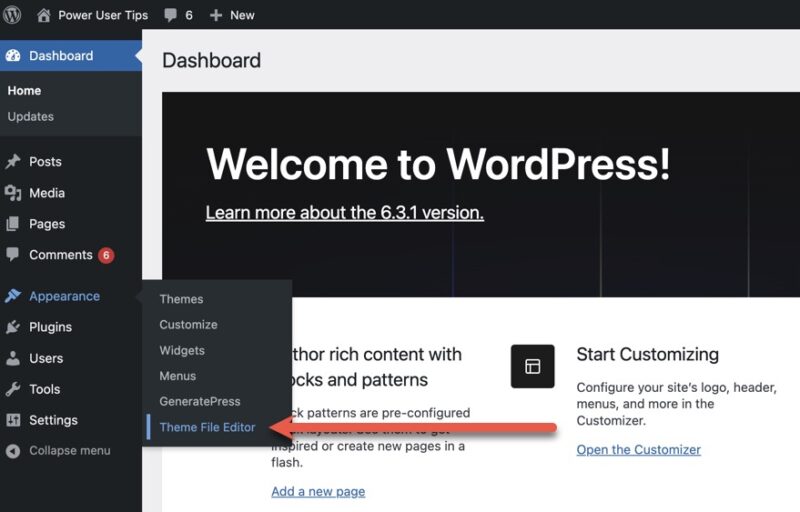The height and width of the screenshot is (512, 800).
Task: Click the Plugins plug icon
Action: click(x=13, y=327)
